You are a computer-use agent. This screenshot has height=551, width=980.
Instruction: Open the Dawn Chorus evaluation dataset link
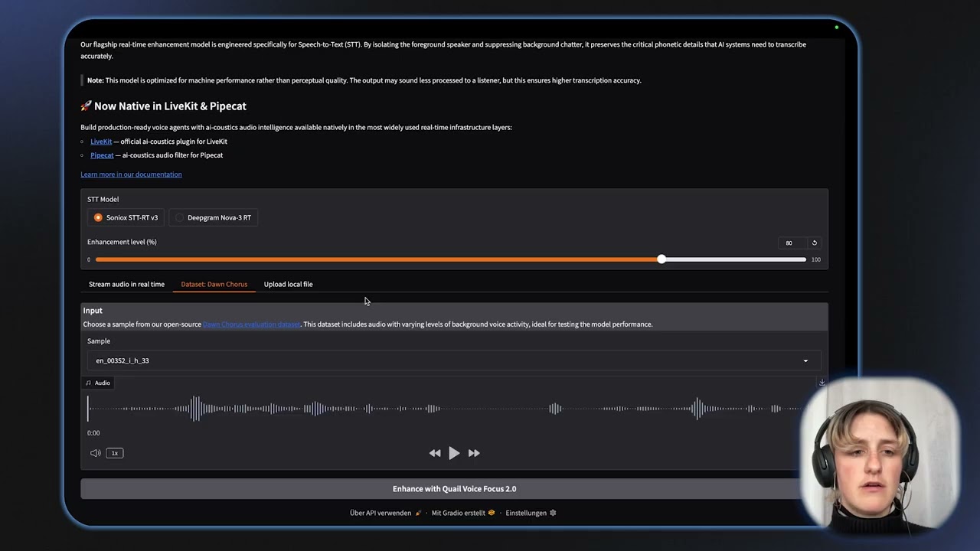251,324
